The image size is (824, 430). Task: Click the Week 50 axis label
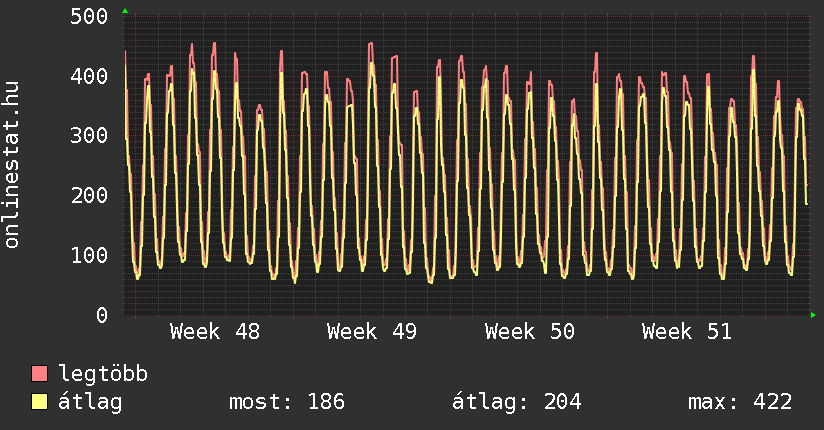pos(529,332)
